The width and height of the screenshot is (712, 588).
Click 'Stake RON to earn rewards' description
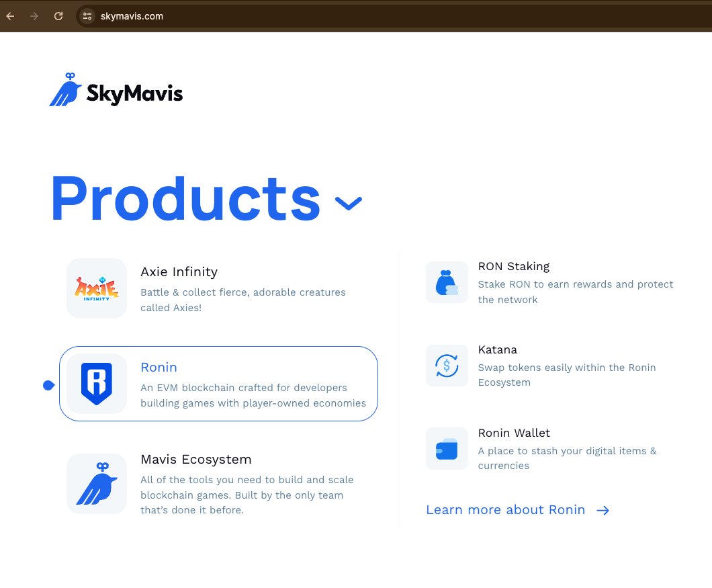(x=576, y=292)
